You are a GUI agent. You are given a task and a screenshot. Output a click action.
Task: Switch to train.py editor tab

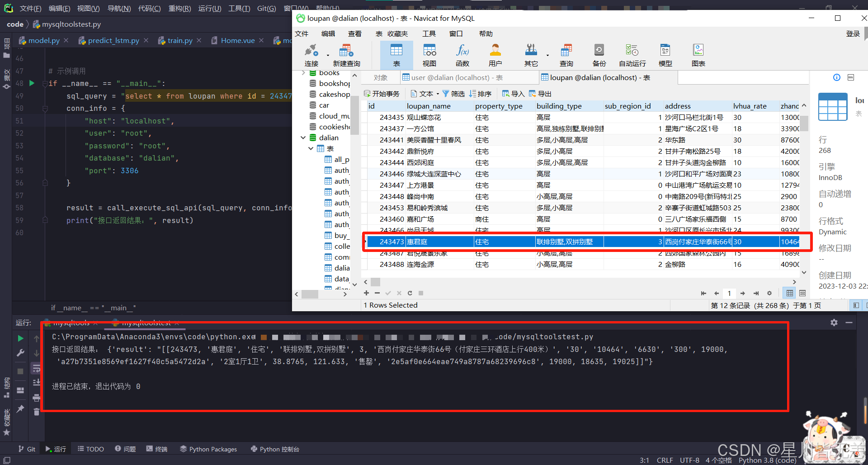(x=179, y=40)
